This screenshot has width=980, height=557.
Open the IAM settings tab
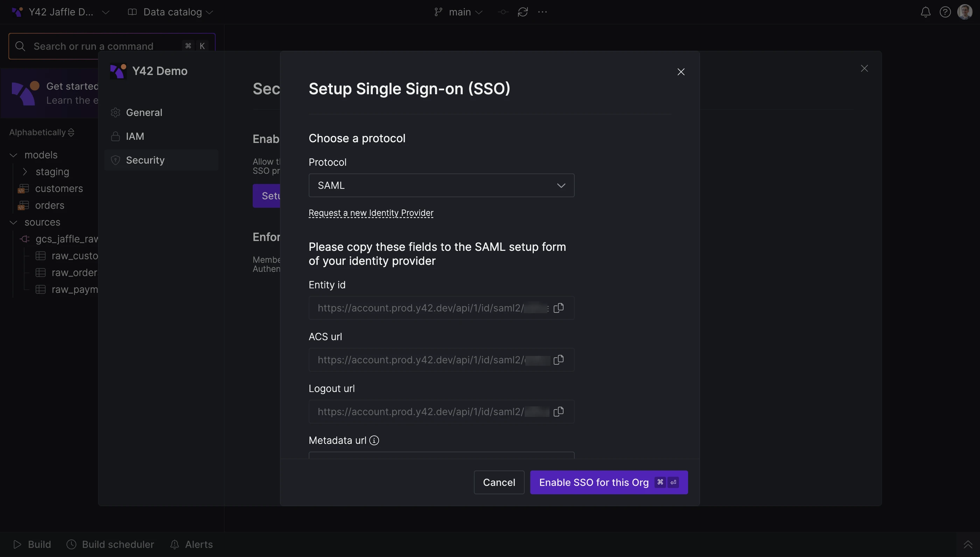coord(135,136)
